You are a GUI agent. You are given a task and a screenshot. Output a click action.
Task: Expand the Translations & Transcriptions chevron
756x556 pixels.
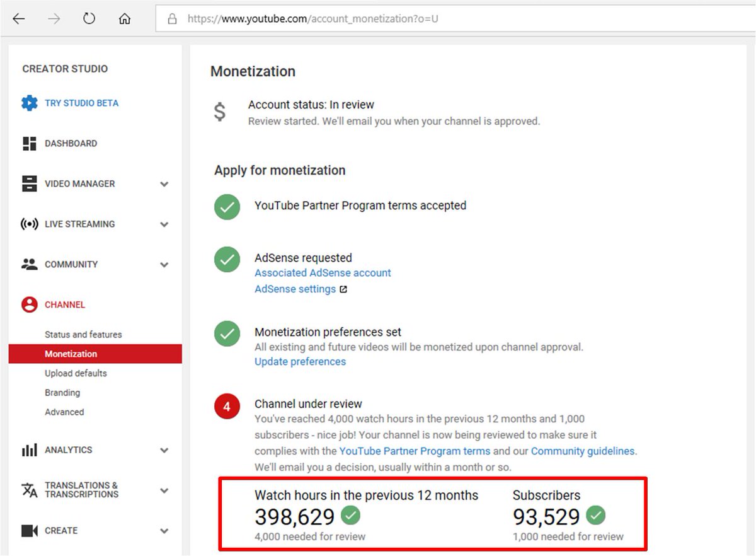(x=164, y=490)
